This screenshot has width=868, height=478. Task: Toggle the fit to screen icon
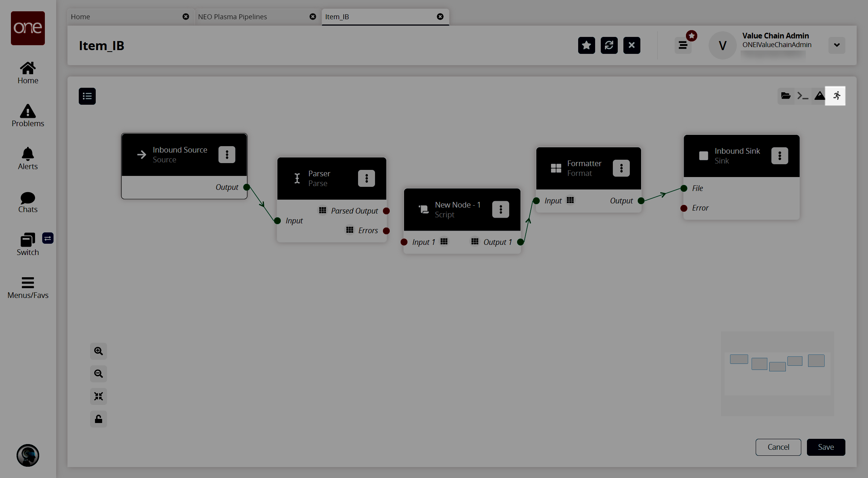click(98, 396)
